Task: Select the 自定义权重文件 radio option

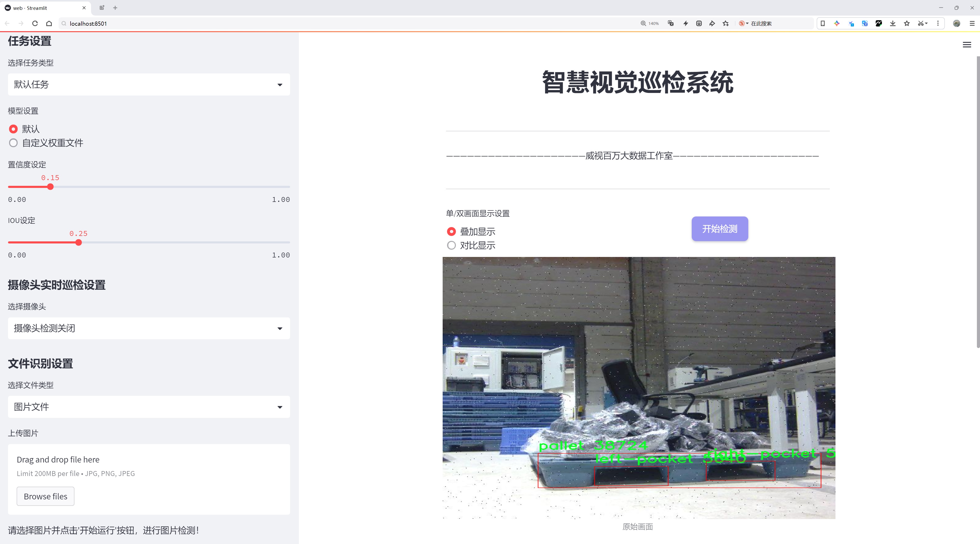Action: (x=14, y=143)
